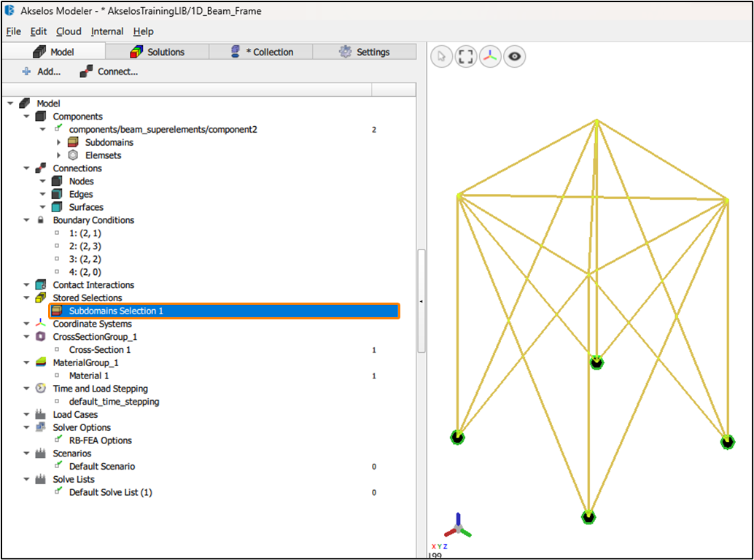The height and width of the screenshot is (560, 754).
Task: Collapse the Connections node
Action: (x=26, y=168)
